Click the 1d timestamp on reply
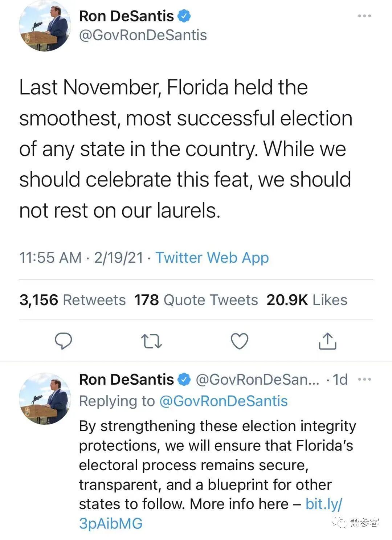 point(340,380)
